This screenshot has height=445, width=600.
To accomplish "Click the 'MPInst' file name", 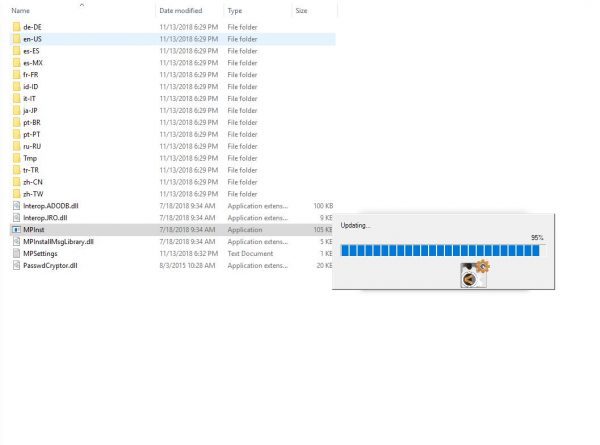I will point(34,229).
